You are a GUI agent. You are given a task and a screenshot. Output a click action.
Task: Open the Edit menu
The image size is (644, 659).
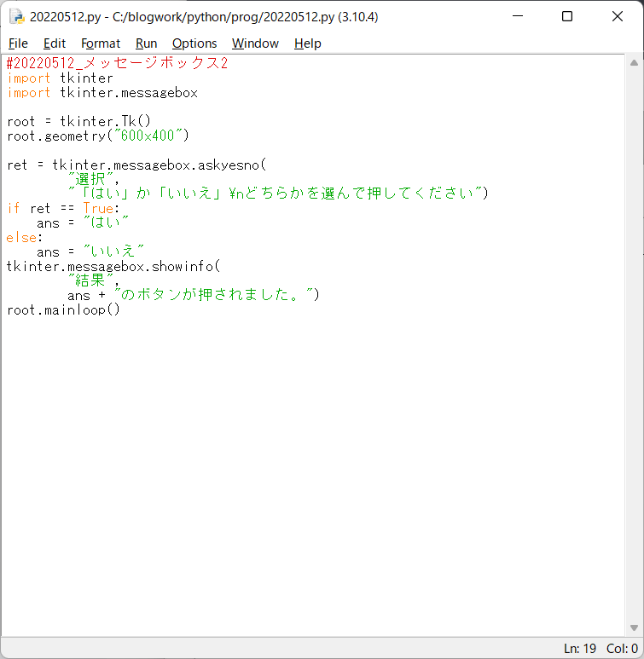pos(55,43)
